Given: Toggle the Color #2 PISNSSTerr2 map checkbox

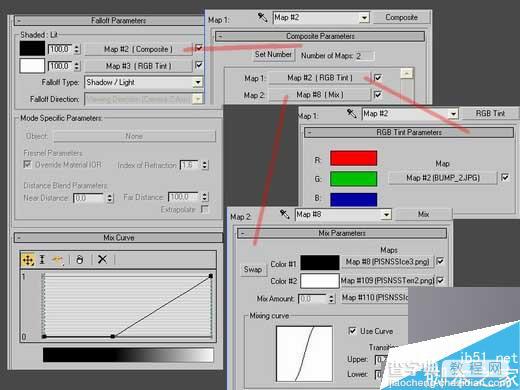Looking at the screenshot, I should coord(440,281).
